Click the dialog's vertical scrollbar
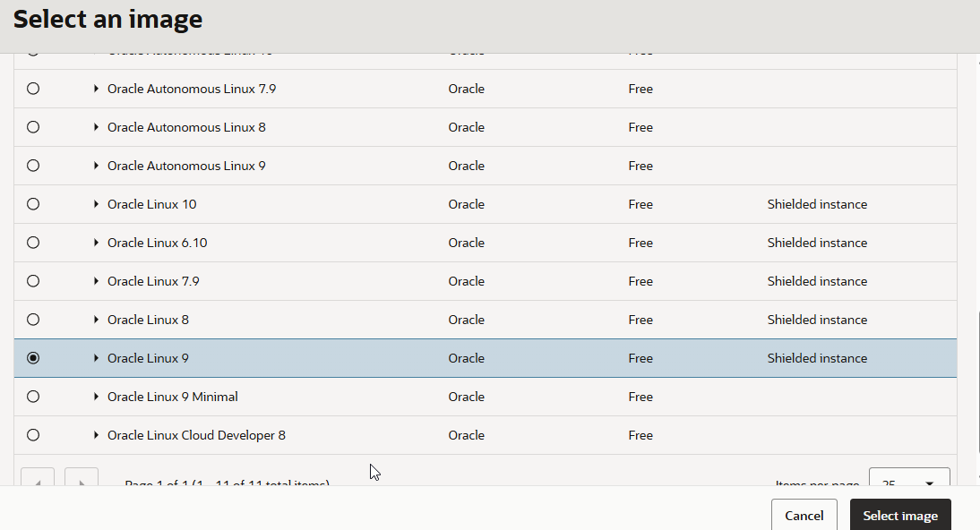980x530 pixels. tap(977, 381)
